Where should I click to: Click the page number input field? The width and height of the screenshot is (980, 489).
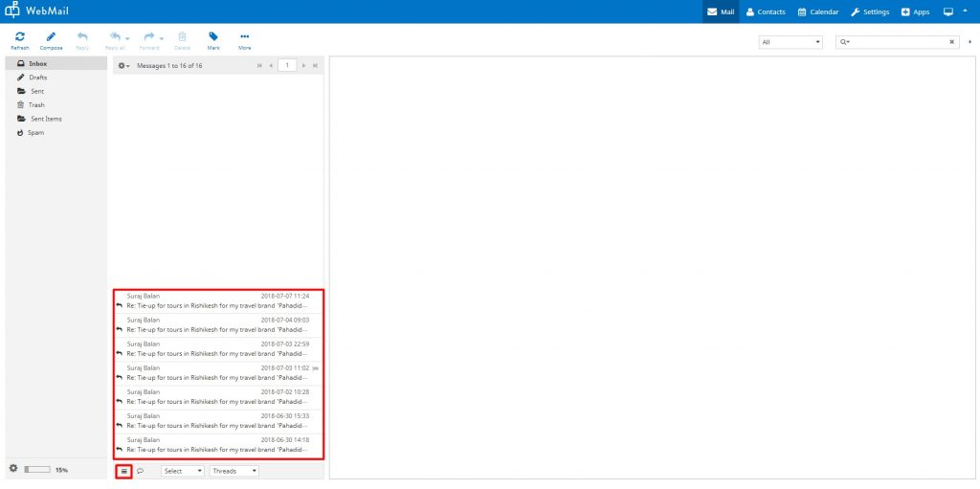click(287, 65)
